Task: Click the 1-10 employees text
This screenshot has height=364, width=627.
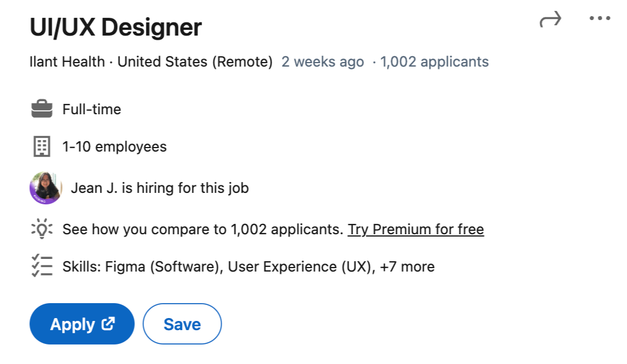Action: click(114, 147)
